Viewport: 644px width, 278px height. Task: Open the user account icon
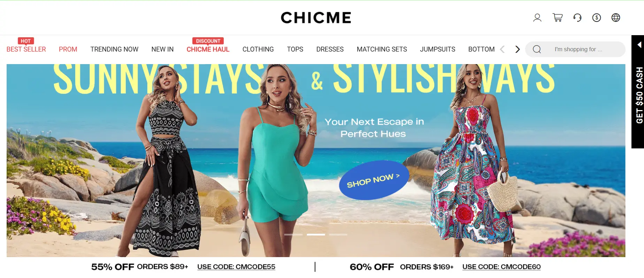coord(537,17)
